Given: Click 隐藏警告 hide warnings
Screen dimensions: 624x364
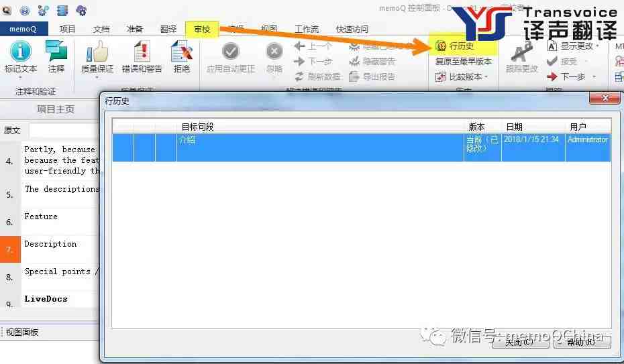Looking at the screenshot, I should (372, 61).
